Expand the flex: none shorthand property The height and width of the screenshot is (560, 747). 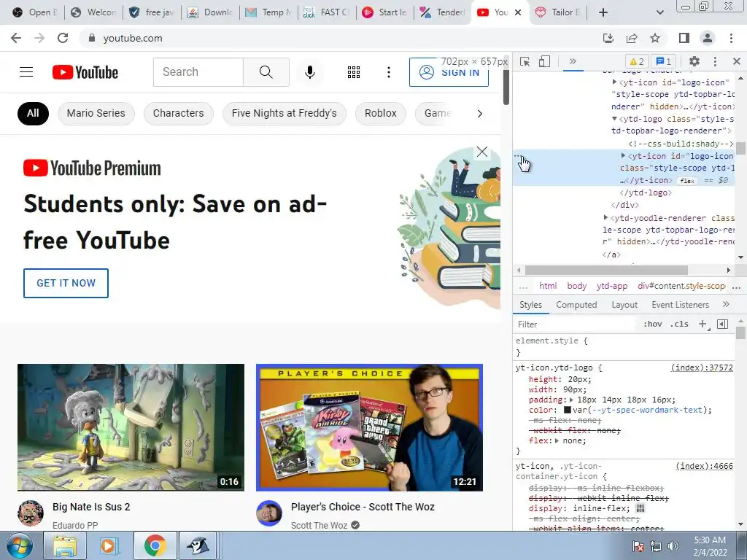pos(557,440)
